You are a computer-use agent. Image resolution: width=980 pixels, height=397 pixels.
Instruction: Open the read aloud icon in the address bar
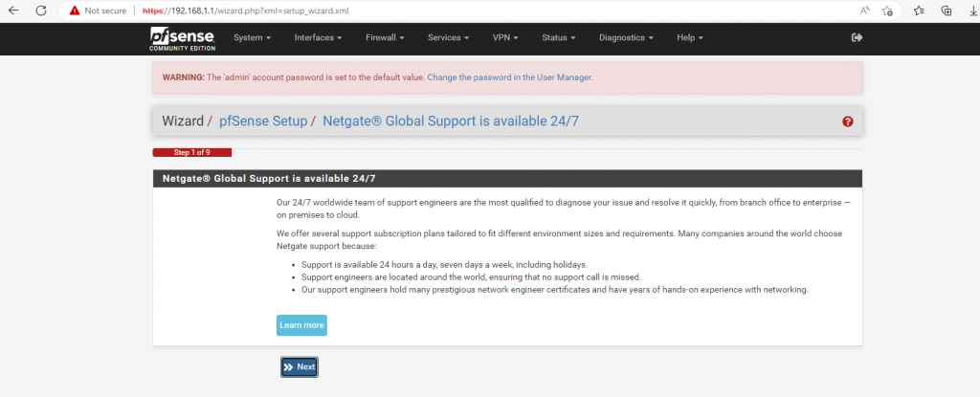click(x=865, y=11)
